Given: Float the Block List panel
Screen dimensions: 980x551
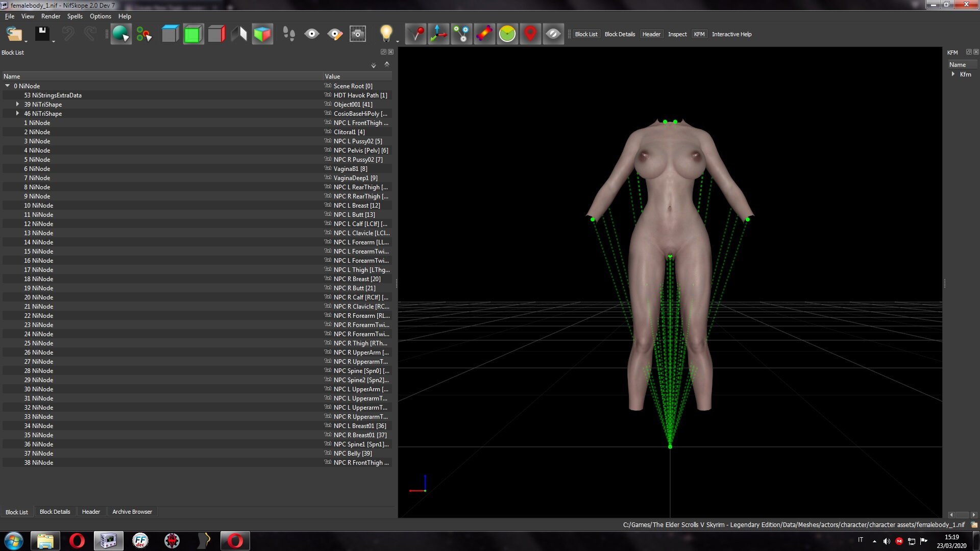Looking at the screenshot, I should tap(383, 52).
